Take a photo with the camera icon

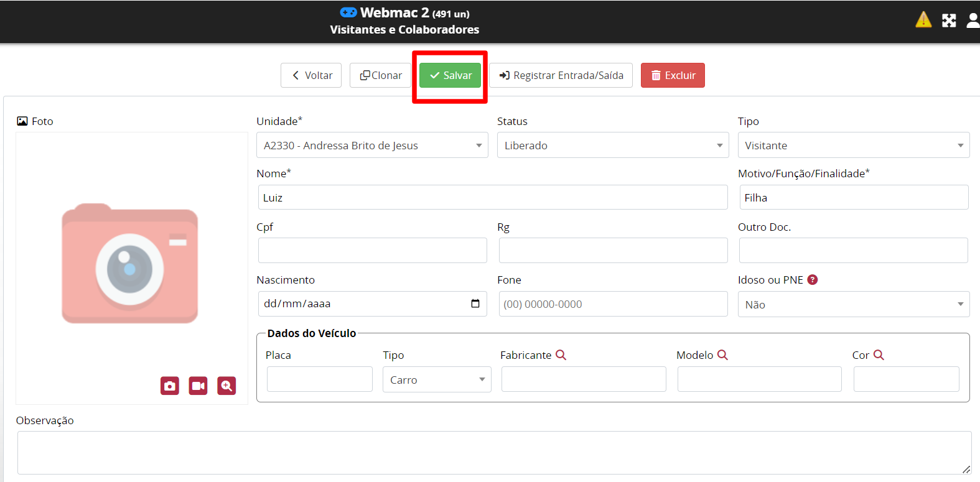[x=170, y=386]
